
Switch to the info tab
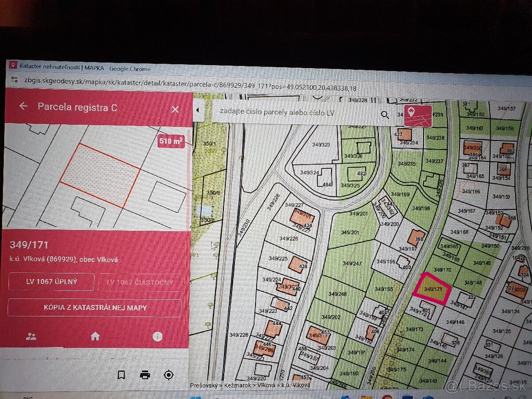(157, 337)
